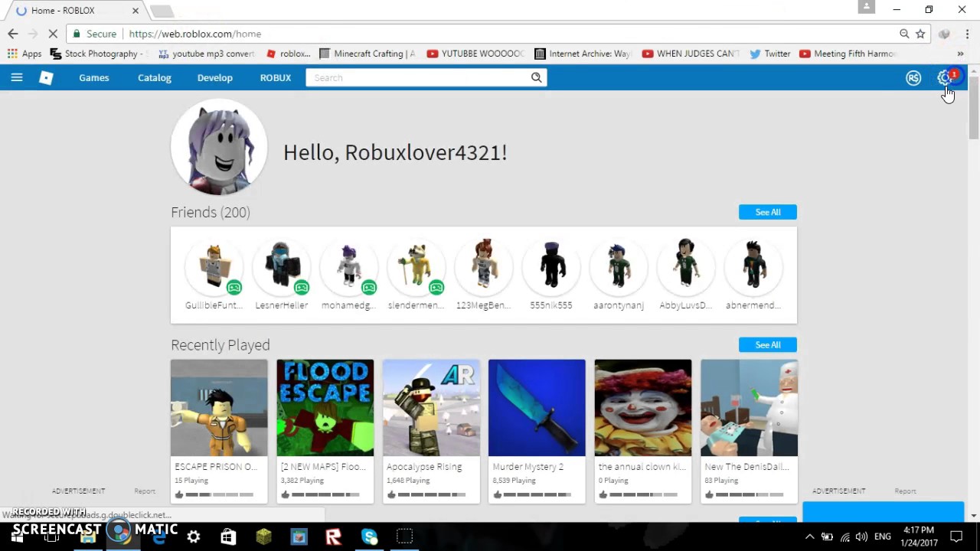
Task: Click the Friends (200) heading
Action: 211,212
